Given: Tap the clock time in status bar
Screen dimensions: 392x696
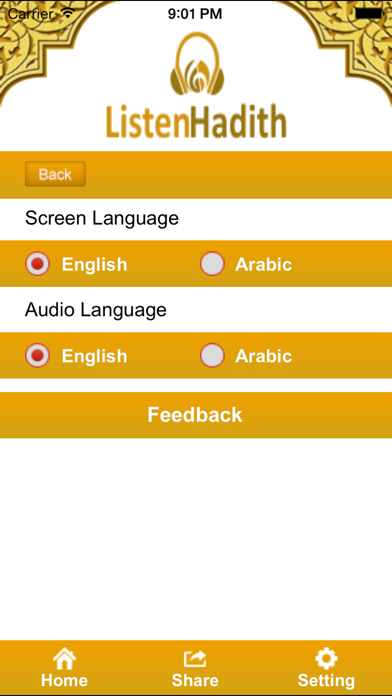Looking at the screenshot, I should [x=195, y=14].
